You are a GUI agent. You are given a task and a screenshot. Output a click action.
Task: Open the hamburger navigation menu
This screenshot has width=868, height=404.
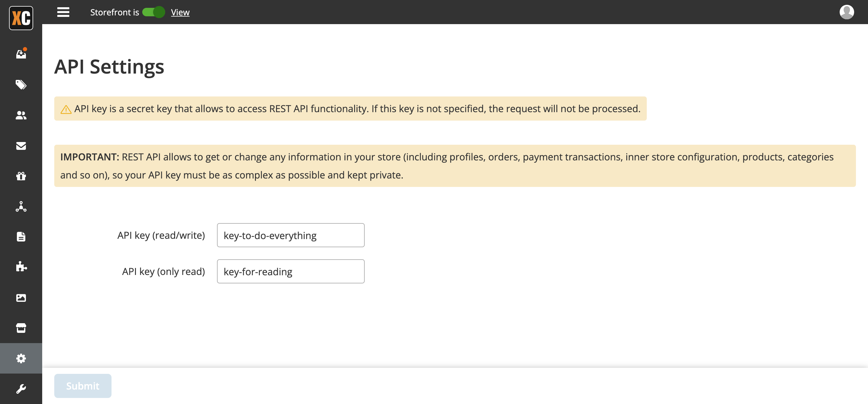point(63,12)
